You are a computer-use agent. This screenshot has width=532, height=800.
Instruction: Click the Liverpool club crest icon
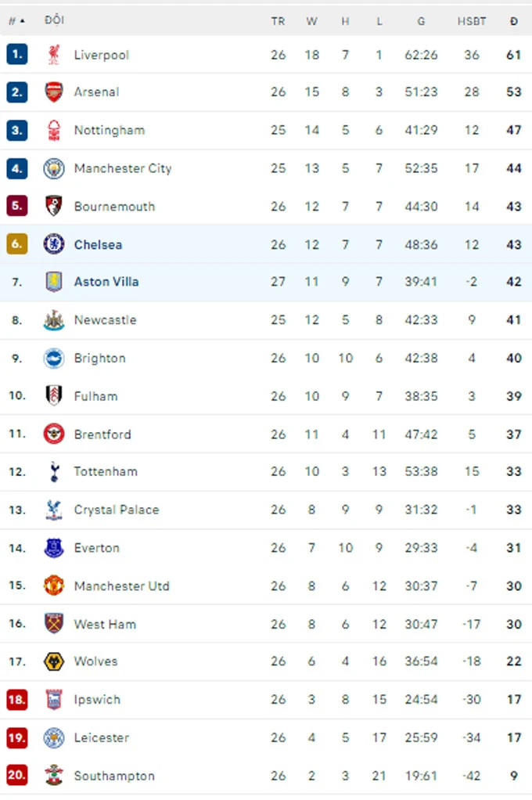point(54,55)
